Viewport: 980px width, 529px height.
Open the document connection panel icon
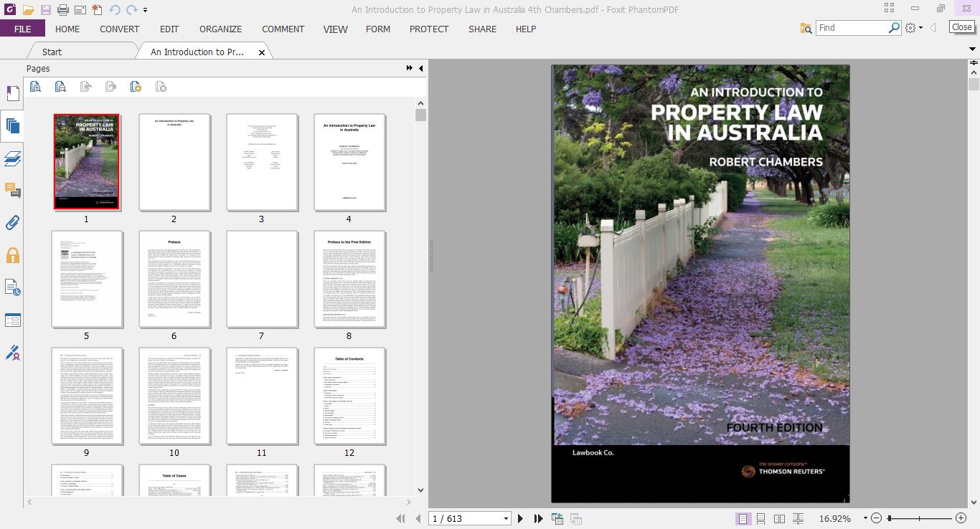[12, 287]
